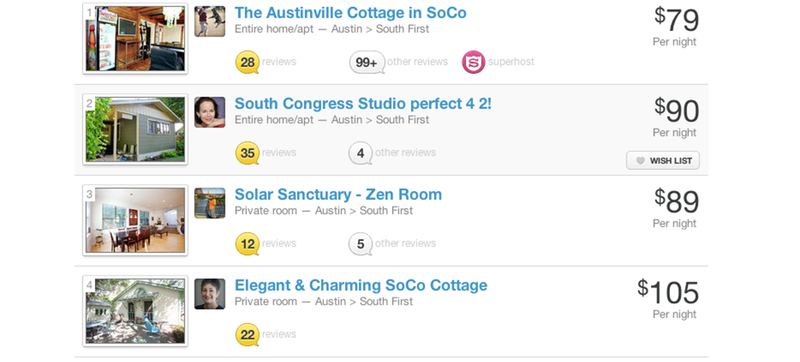Click the yellow 22 reviews bubble
Screen dimensions: 800x362
(247, 334)
